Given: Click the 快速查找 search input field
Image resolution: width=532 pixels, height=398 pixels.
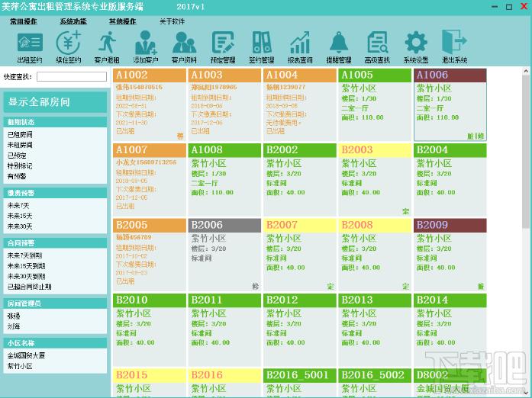Looking at the screenshot, I should pyautogui.click(x=72, y=76).
